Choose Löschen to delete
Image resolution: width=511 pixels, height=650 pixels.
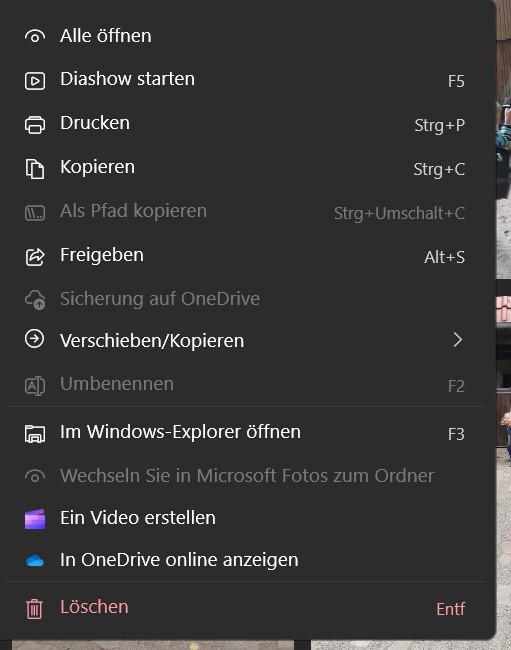(248, 608)
